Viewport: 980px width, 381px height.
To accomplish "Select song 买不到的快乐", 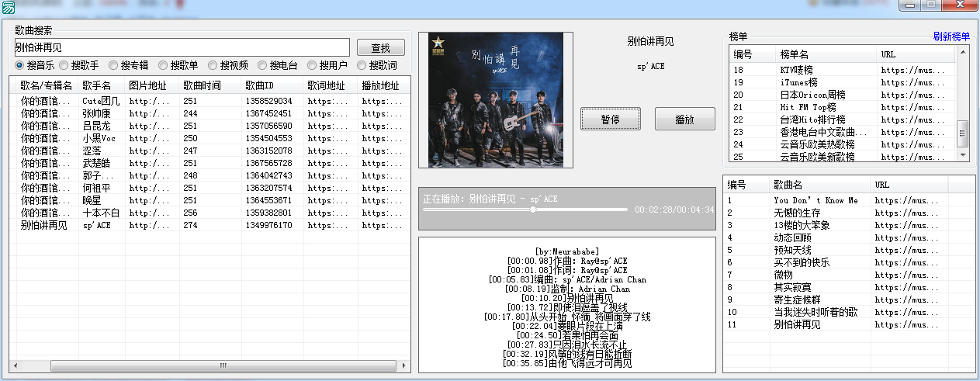I will click(x=849, y=262).
